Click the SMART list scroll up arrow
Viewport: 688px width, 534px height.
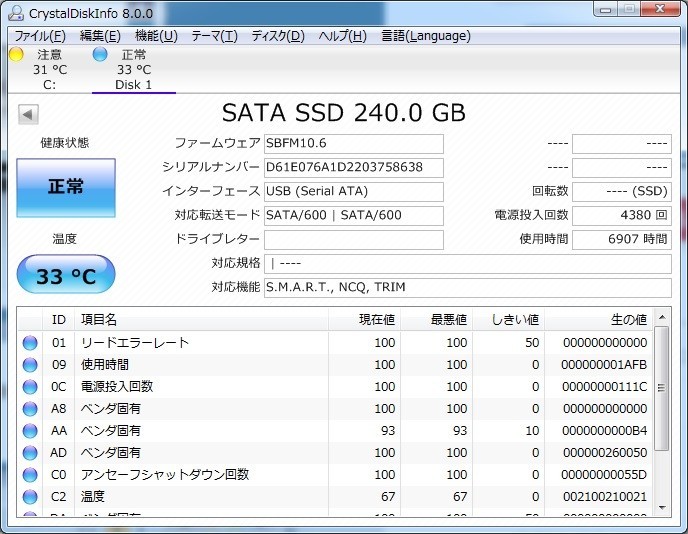click(662, 317)
